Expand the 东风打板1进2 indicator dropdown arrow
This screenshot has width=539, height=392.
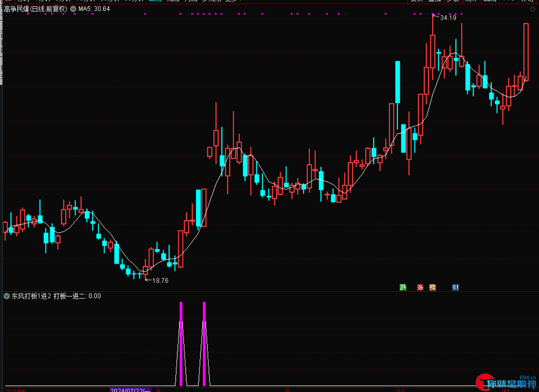point(6,296)
